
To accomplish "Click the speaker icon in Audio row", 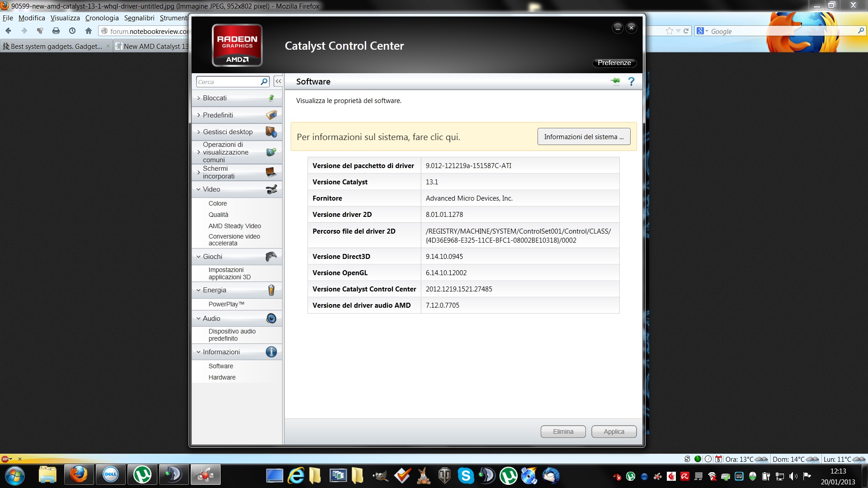I will 271,319.
